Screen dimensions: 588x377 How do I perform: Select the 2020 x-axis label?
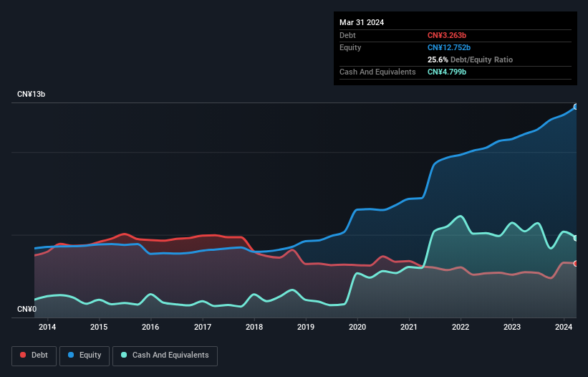tap(357, 327)
